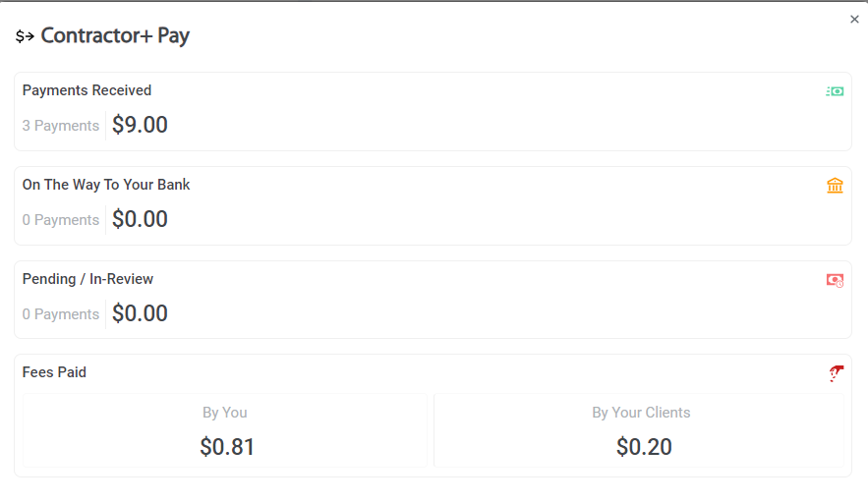The image size is (868, 503).
Task: Click the $0.00 amount on the way to bank
Action: click(x=140, y=219)
